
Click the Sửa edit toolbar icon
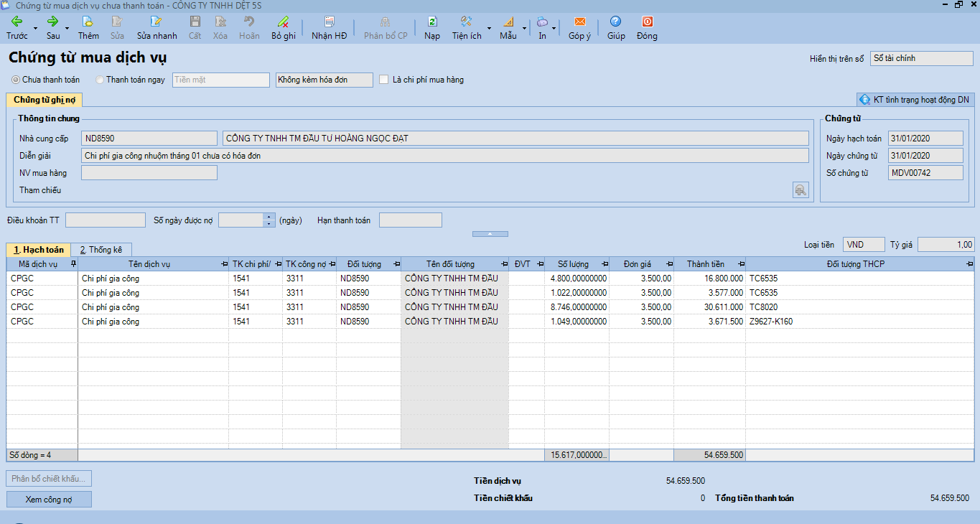[117, 28]
